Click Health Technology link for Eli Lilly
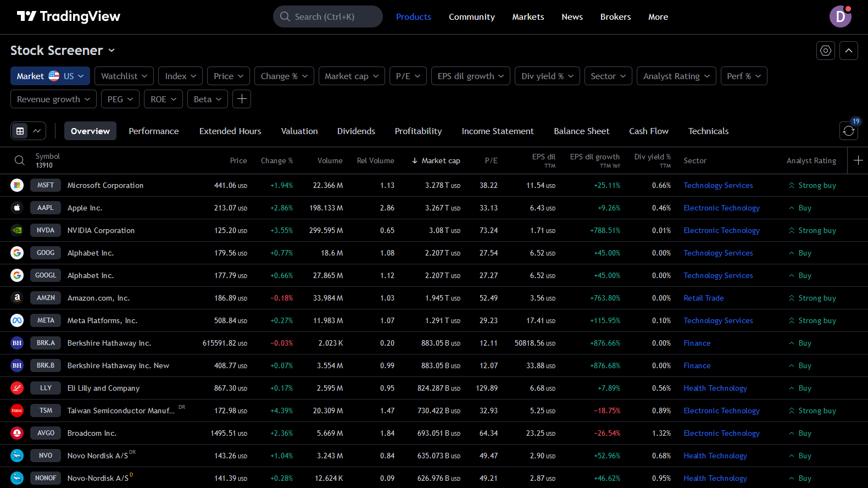868x488 pixels. pos(715,388)
